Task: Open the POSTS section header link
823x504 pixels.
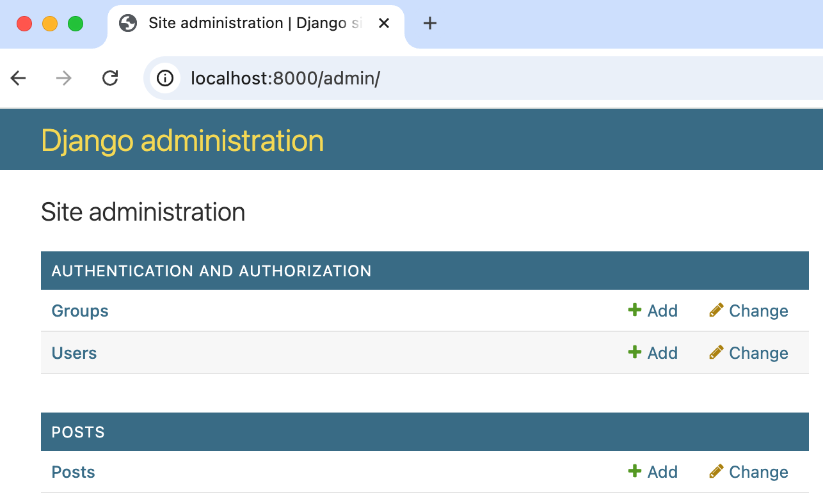Action: [x=78, y=432]
